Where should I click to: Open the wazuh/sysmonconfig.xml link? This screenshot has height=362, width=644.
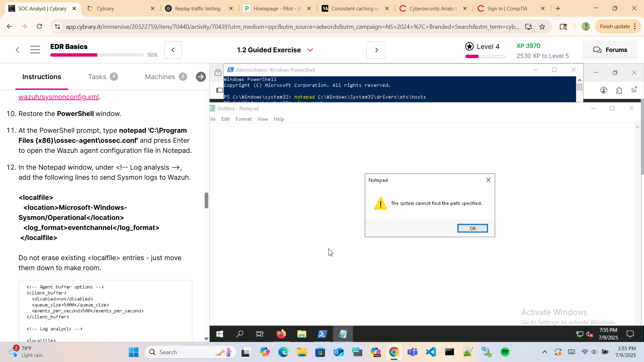coord(58,97)
